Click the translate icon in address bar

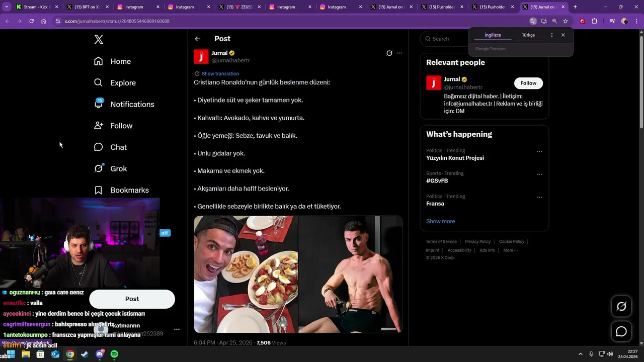pyautogui.click(x=533, y=21)
